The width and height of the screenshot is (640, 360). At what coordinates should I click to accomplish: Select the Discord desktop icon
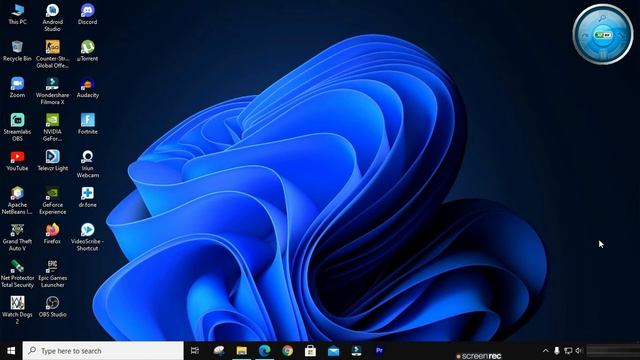[87, 14]
